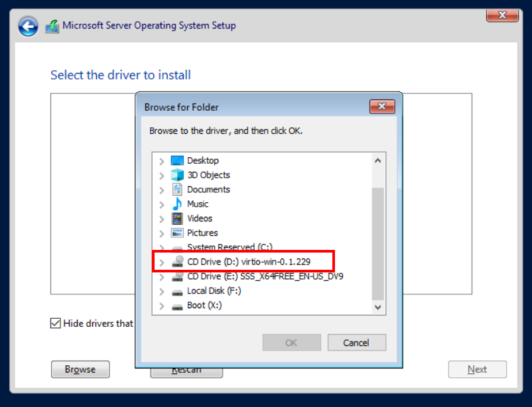Click the CD Drive (D:) disc icon
532x407 pixels.
point(177,262)
